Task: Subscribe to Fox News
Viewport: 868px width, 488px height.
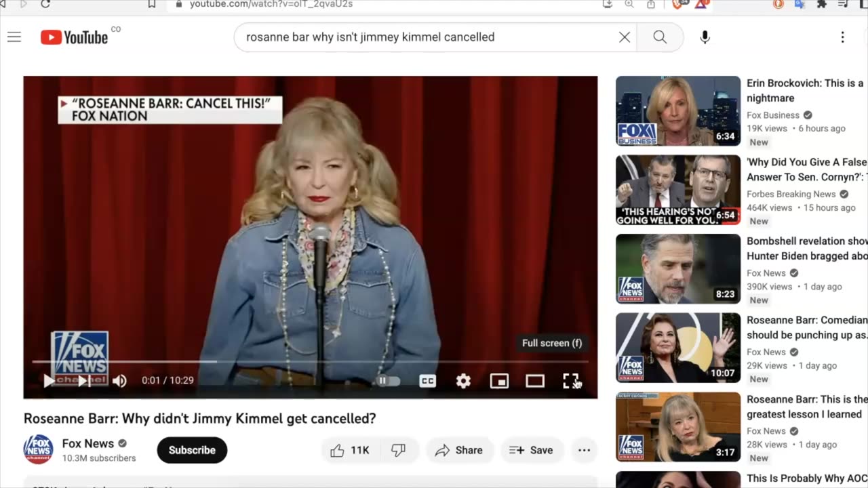Action: coord(192,450)
